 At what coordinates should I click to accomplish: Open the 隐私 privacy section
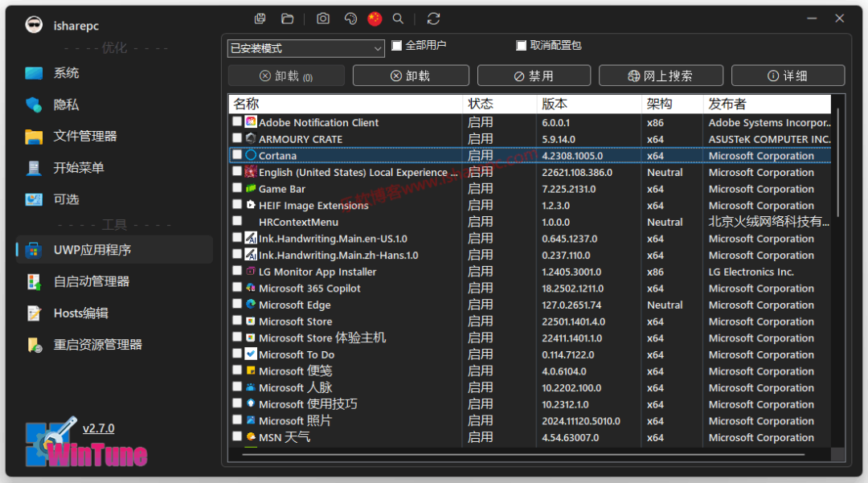(114, 104)
